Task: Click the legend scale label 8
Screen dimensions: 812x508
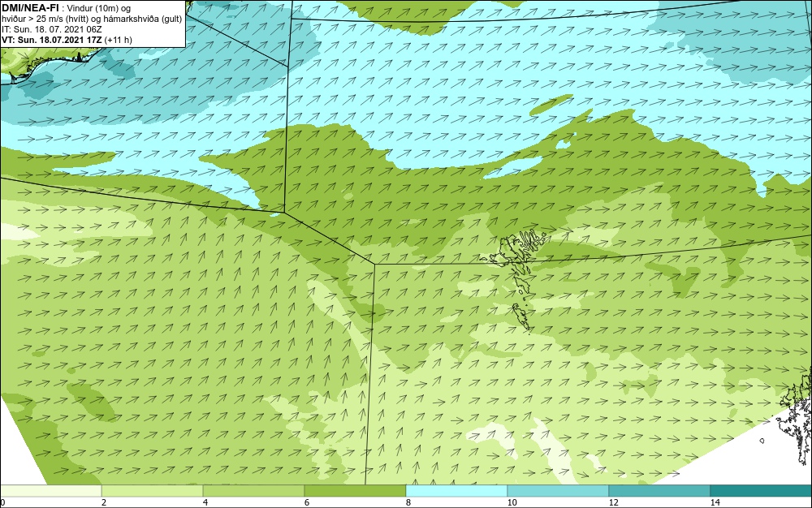Action: tap(408, 502)
